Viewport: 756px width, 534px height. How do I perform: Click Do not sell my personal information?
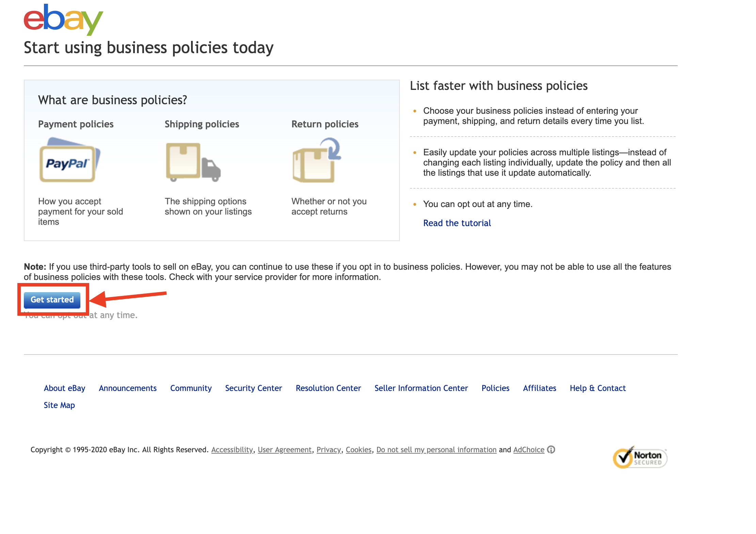(436, 450)
